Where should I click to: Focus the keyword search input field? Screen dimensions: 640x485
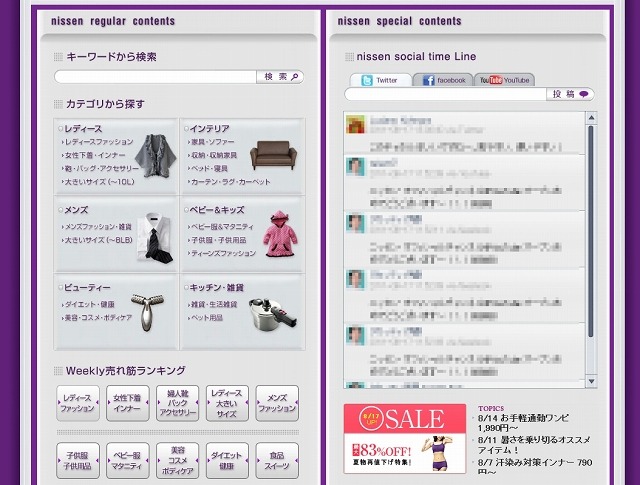155,77
